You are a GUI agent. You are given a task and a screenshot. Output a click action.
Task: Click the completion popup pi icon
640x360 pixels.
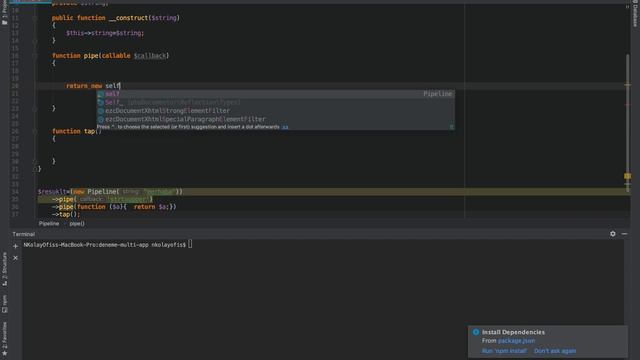451,127
